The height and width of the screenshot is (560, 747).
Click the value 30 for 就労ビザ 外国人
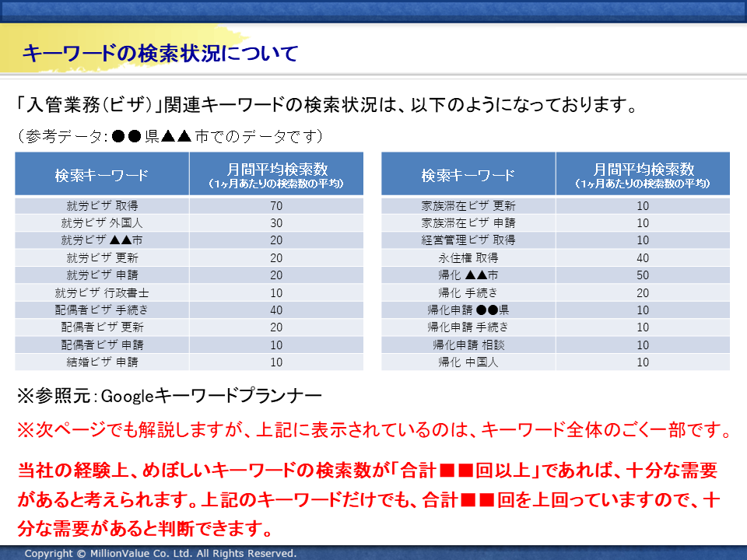276,223
